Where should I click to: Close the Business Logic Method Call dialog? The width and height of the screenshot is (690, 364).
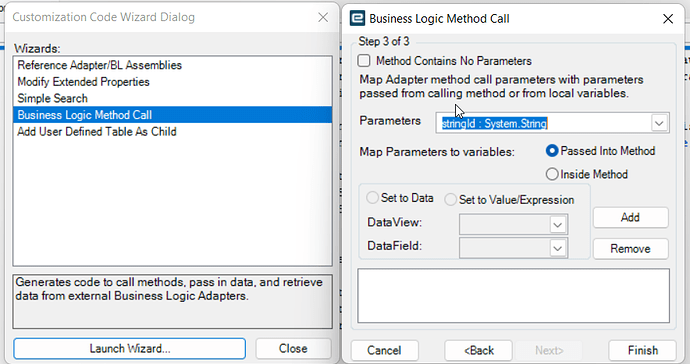click(668, 18)
